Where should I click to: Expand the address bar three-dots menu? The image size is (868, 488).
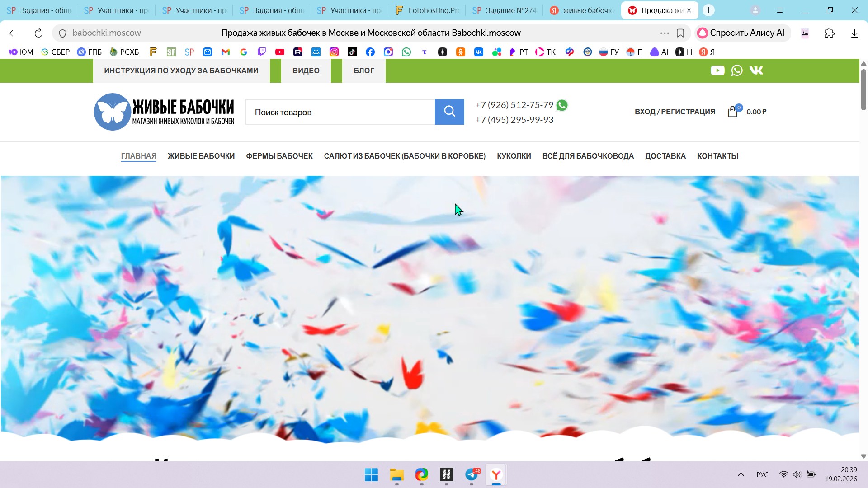click(x=665, y=33)
